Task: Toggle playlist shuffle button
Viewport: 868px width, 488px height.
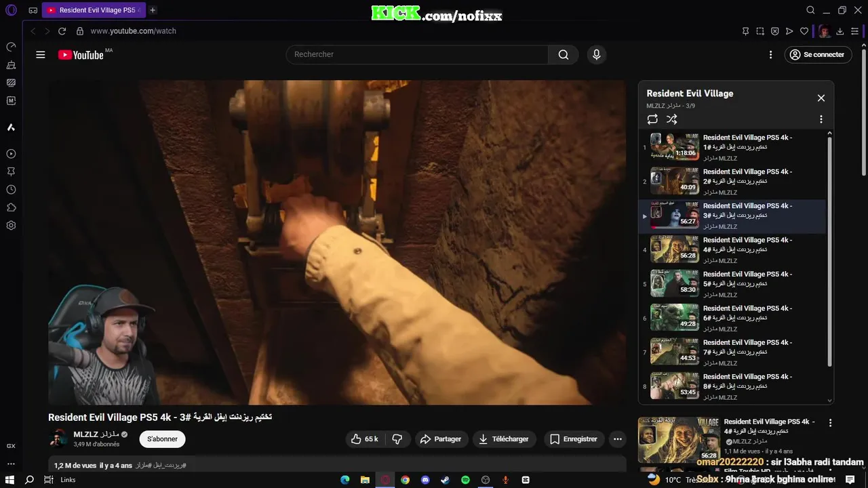Action: point(672,119)
